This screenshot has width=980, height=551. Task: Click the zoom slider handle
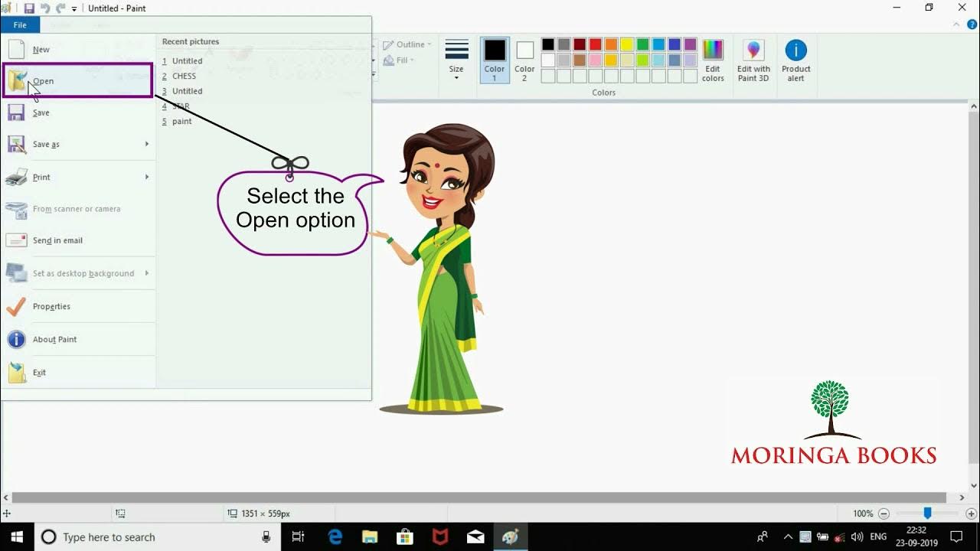927,514
